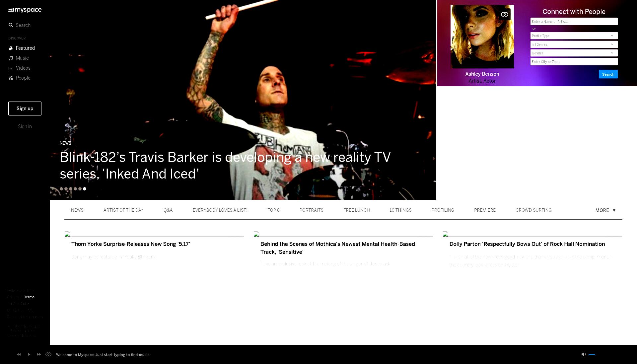Open the Mothica 'Sensitive' article
This screenshot has width=637, height=364.
click(338, 248)
